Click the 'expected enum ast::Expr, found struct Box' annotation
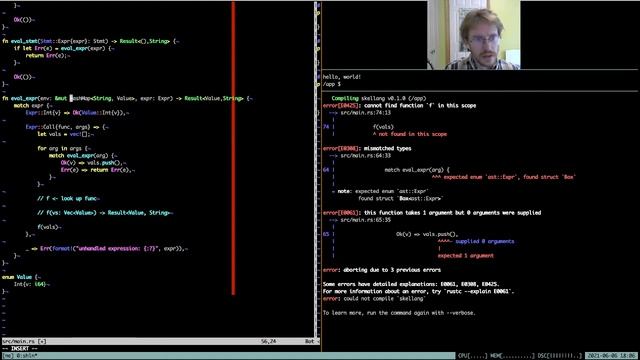This screenshot has width=640, height=360. (x=503, y=177)
